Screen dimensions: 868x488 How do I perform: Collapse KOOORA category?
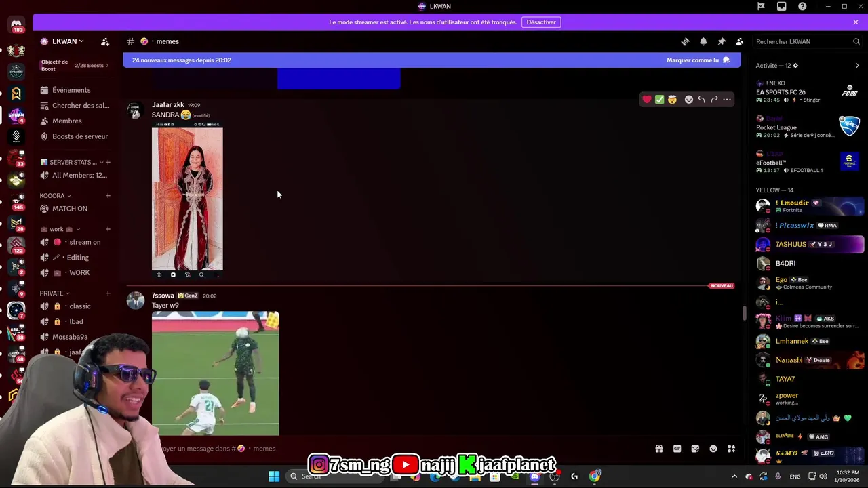pyautogui.click(x=56, y=196)
